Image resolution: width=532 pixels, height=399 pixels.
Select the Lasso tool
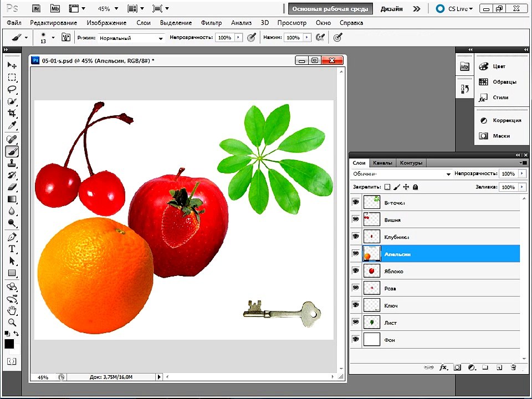click(x=12, y=89)
